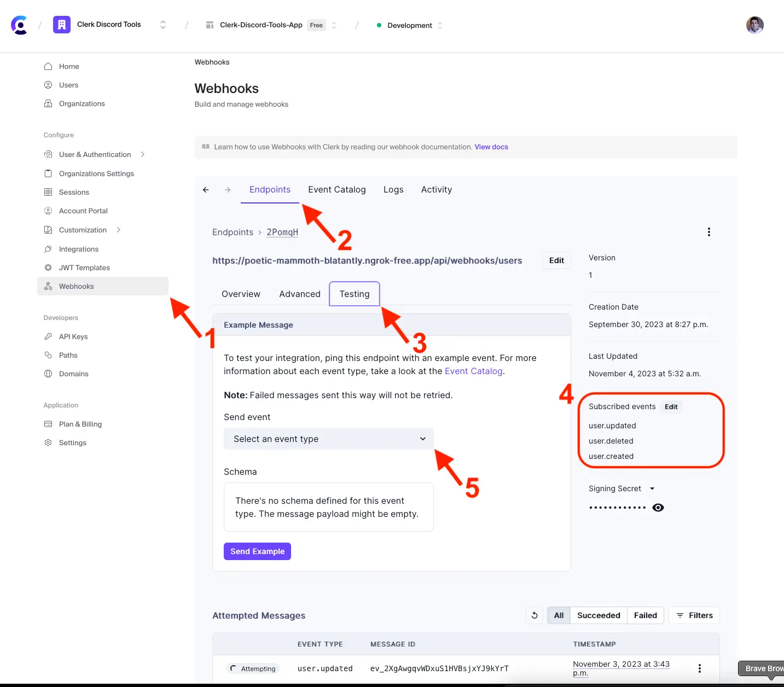Open API Keys in the sidebar
Image resolution: width=784 pixels, height=687 pixels.
click(x=73, y=336)
